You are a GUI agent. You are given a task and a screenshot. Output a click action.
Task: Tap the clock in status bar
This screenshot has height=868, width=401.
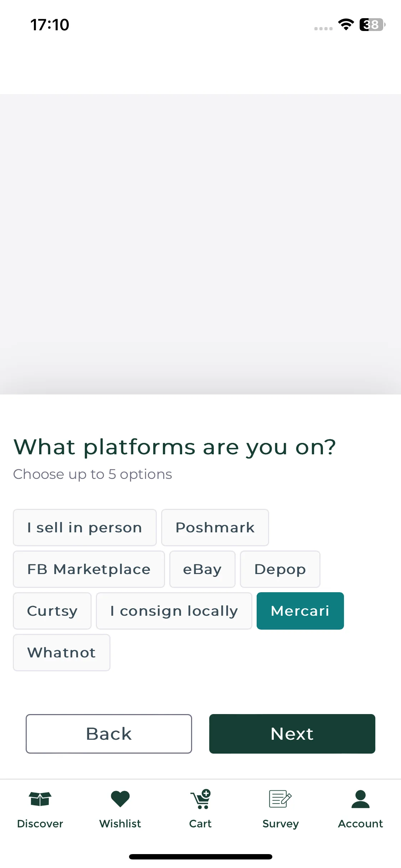(50, 25)
